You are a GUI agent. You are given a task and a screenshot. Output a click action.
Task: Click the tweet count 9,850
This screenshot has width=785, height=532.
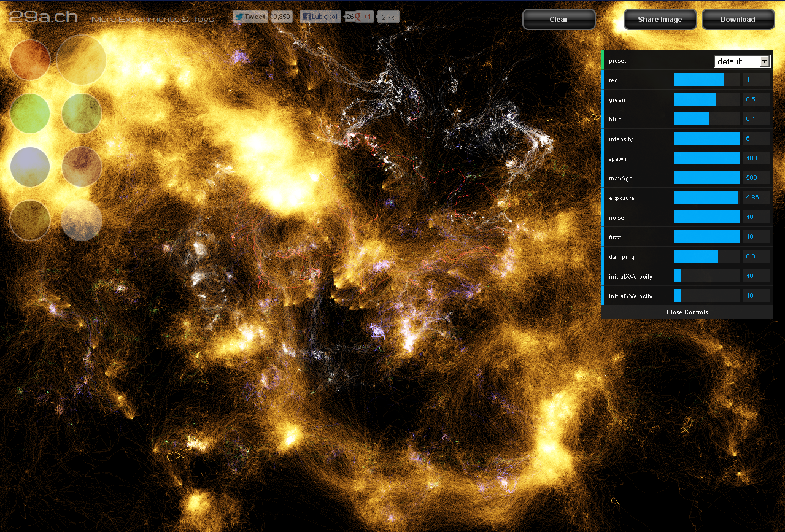(x=282, y=17)
